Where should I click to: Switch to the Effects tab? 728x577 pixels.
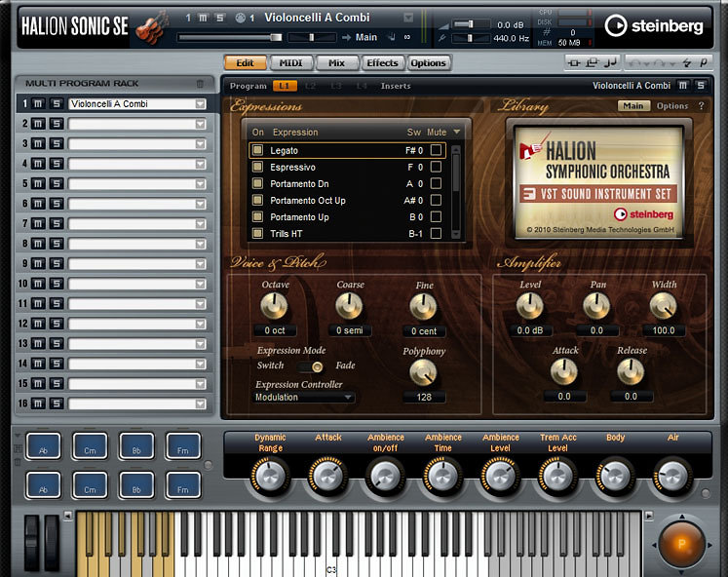coord(383,62)
